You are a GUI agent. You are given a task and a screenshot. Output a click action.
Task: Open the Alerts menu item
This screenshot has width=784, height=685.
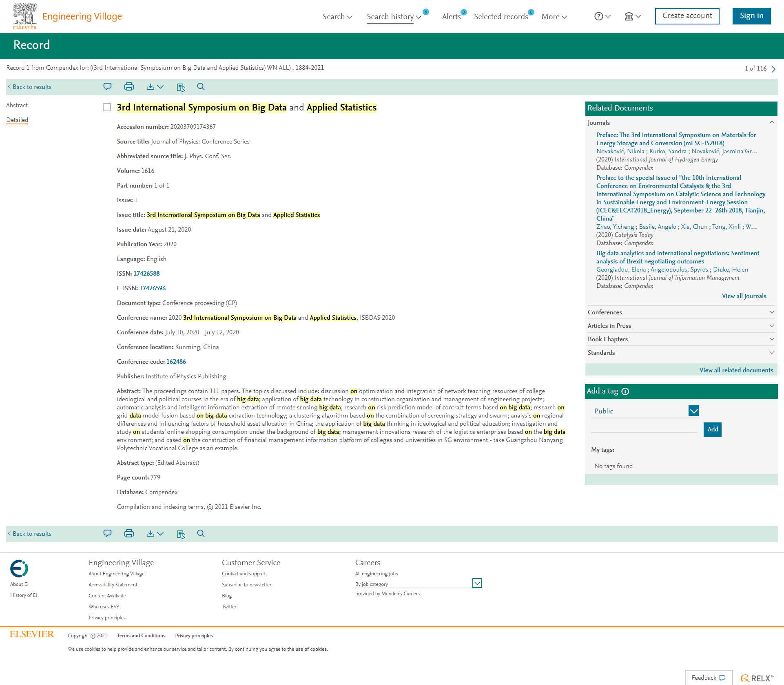452,17
